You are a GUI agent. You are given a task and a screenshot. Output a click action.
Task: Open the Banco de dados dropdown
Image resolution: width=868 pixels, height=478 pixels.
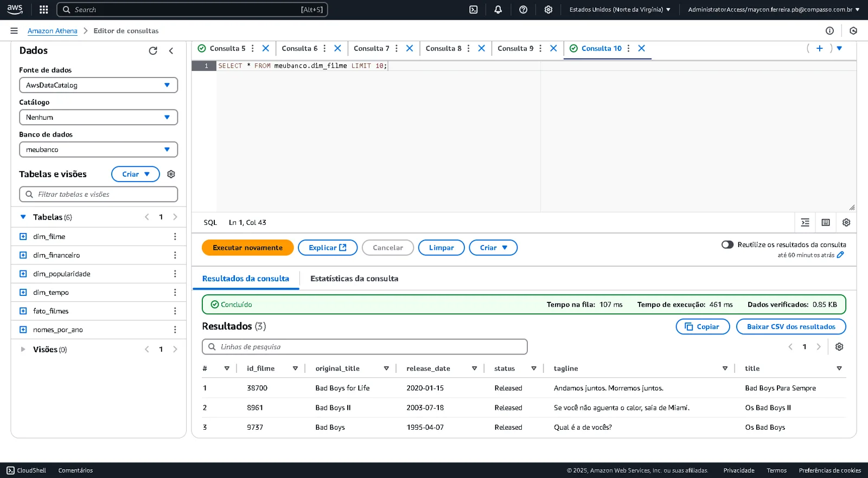[98, 150]
